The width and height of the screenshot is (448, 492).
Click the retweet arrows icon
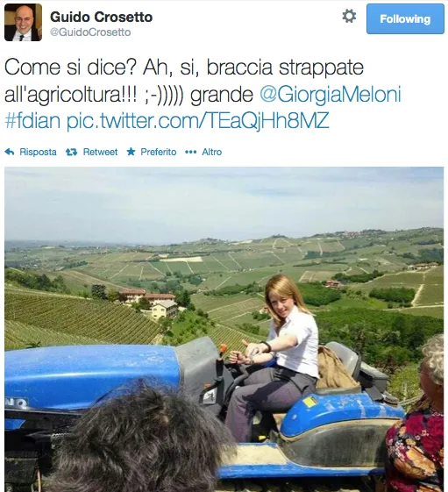click(x=71, y=153)
